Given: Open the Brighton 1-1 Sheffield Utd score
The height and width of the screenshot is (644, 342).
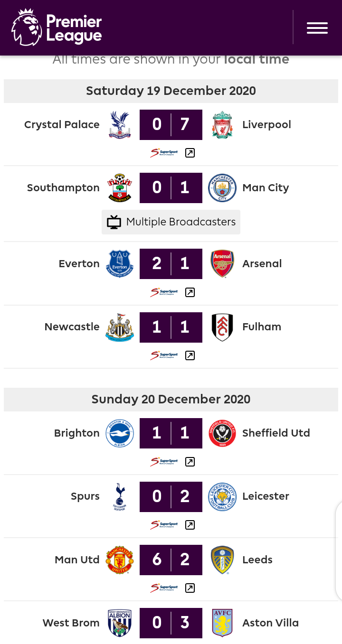Looking at the screenshot, I should (x=171, y=433).
